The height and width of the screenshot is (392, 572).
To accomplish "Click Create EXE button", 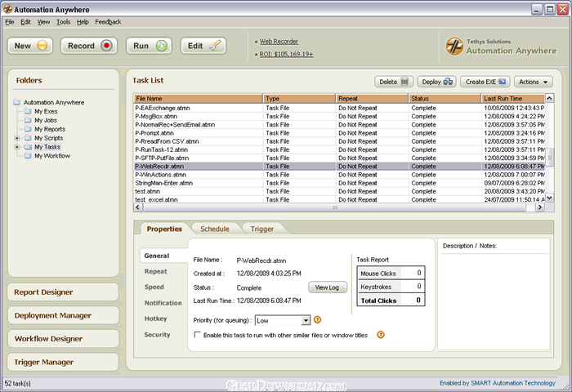I will [485, 82].
